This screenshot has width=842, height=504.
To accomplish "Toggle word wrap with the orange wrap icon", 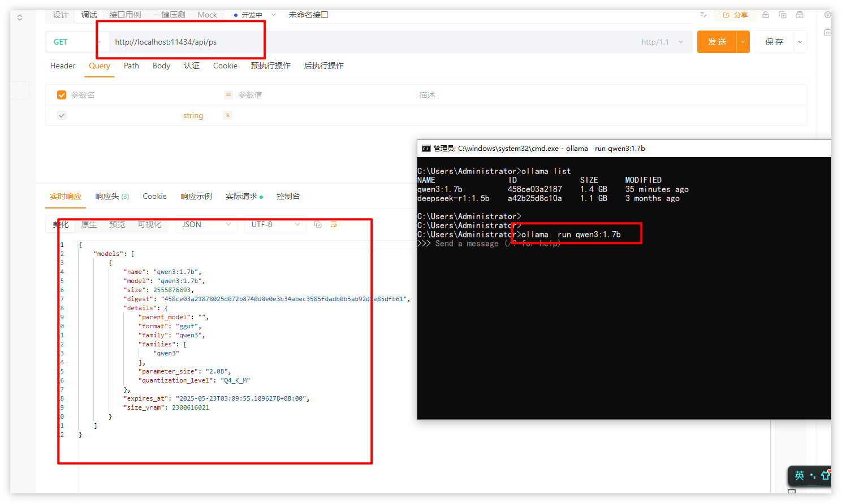I will tap(334, 224).
